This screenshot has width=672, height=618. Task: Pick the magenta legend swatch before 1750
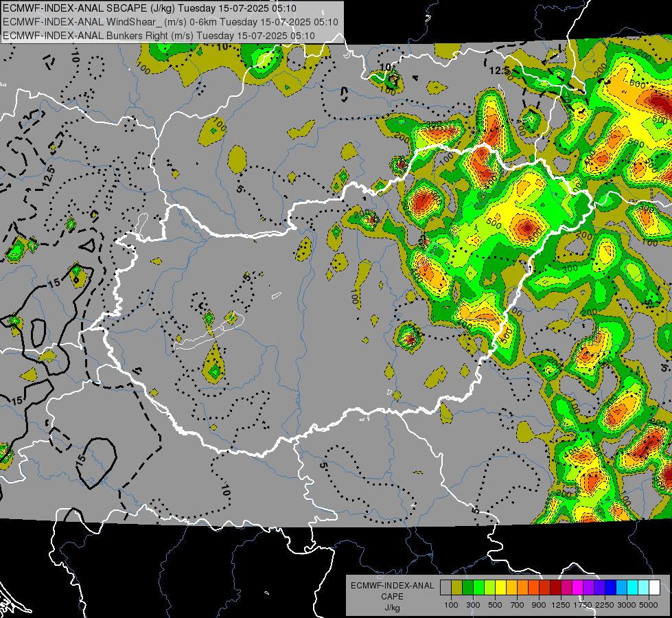coord(578,587)
